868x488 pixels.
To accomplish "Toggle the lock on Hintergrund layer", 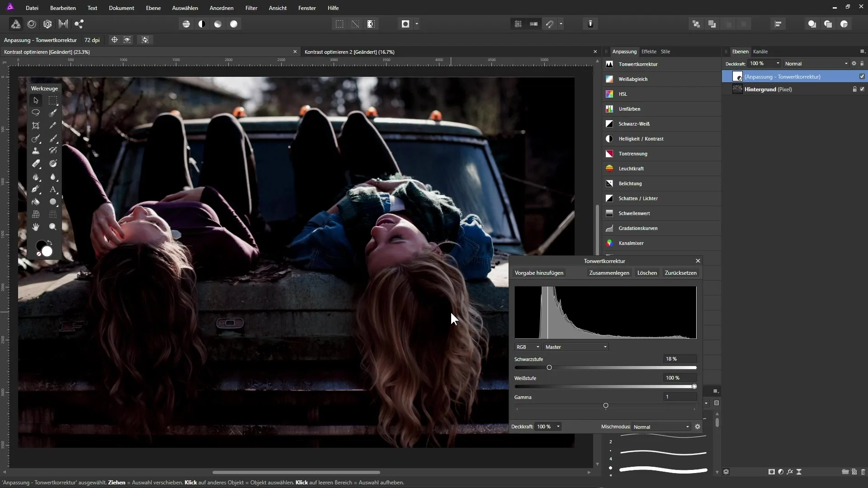I will click(x=854, y=89).
